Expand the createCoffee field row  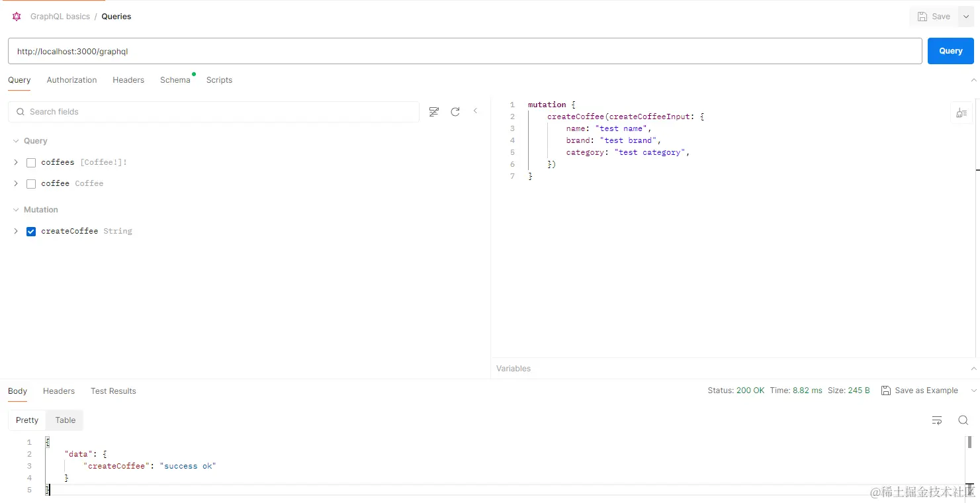[16, 231]
